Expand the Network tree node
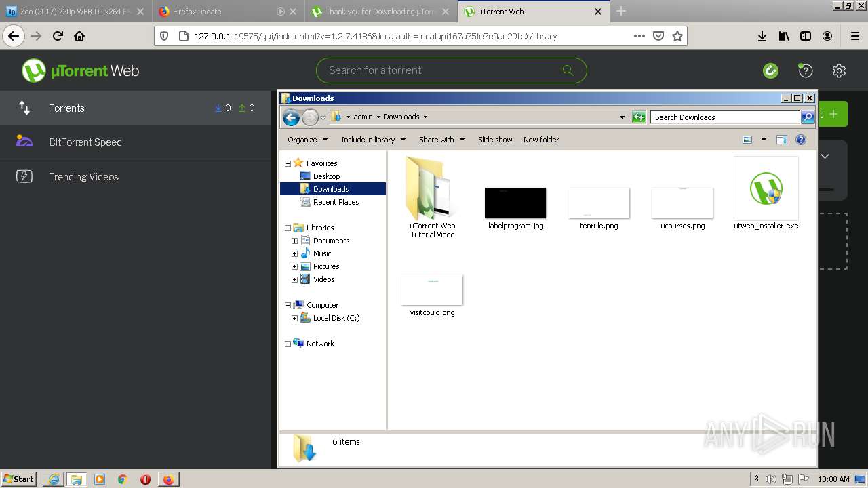Screen dimensions: 868x488 tap(288, 344)
